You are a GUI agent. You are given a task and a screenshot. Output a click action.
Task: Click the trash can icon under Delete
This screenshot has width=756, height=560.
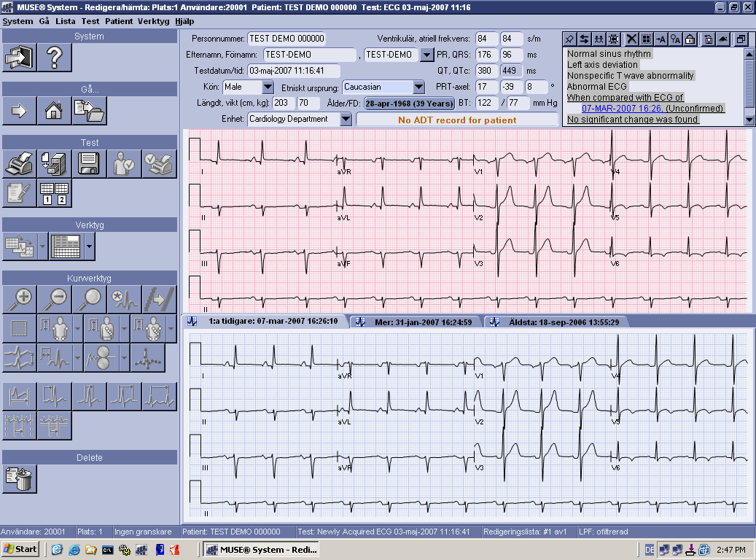tap(19, 479)
